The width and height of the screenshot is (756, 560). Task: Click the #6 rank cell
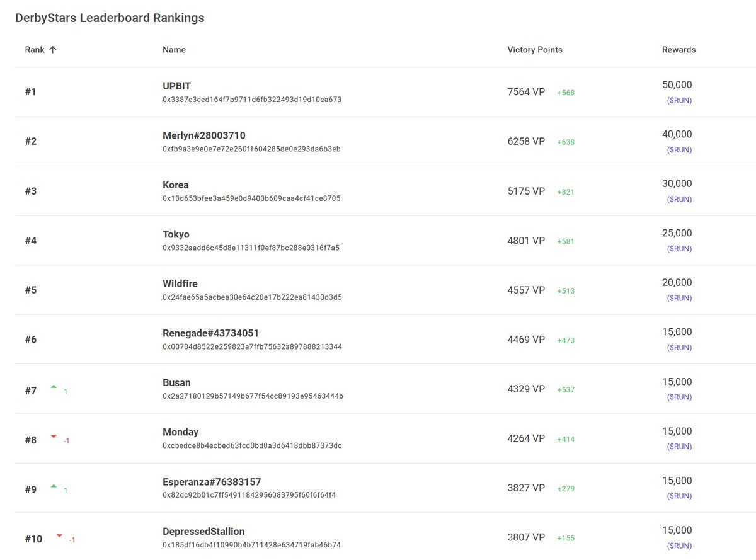[31, 340]
